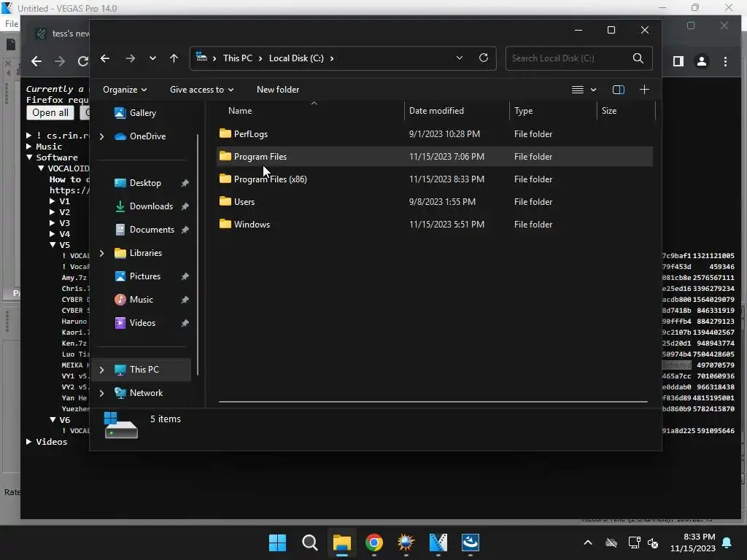
Task: Show hidden system tray icons
Action: (x=588, y=542)
